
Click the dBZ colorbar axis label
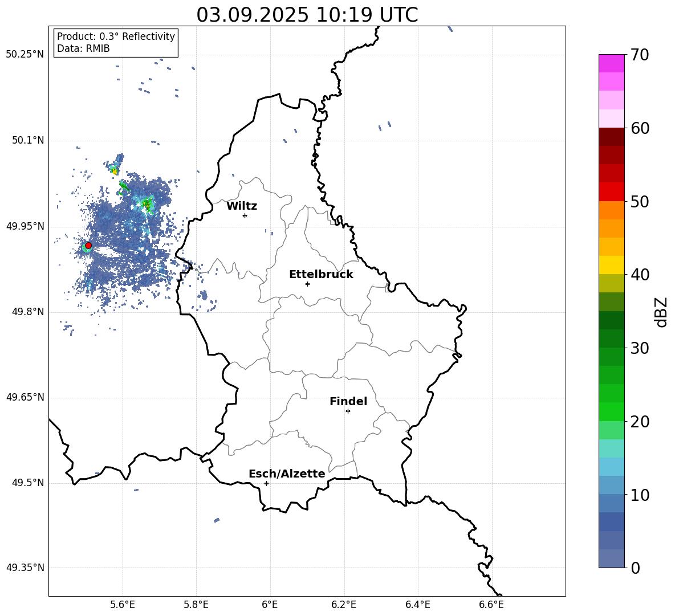(x=660, y=312)
